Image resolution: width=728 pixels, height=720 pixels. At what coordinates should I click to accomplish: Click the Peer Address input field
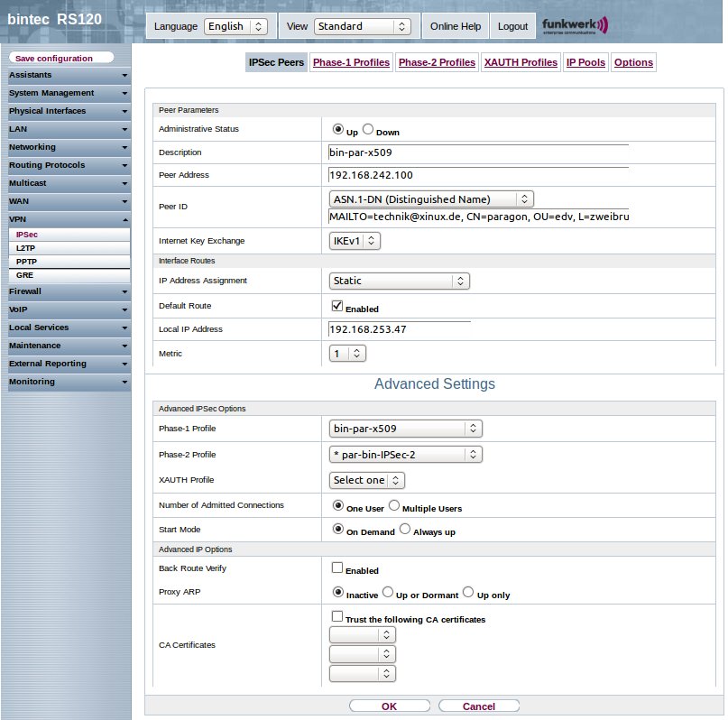(478, 175)
